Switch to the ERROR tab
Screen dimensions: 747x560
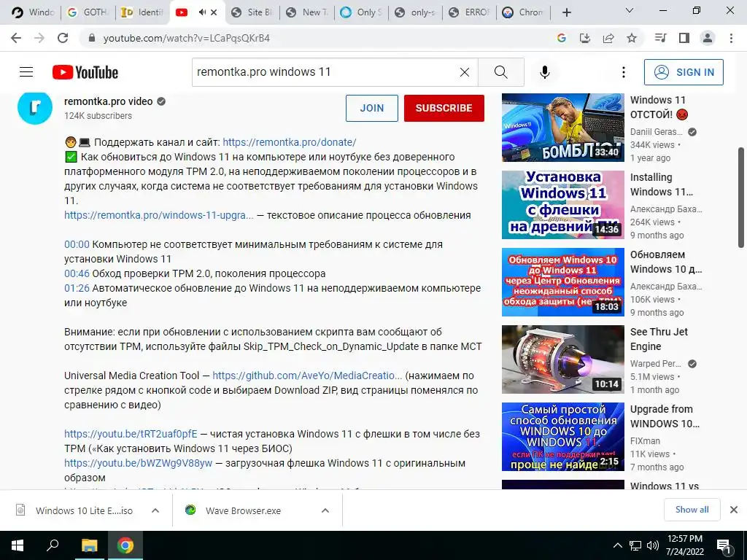pos(471,12)
